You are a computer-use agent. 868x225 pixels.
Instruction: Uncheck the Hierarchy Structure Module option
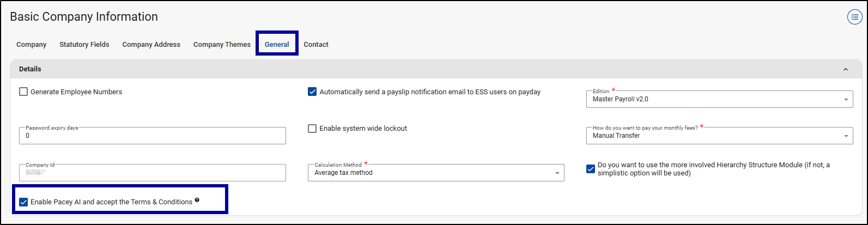point(591,169)
